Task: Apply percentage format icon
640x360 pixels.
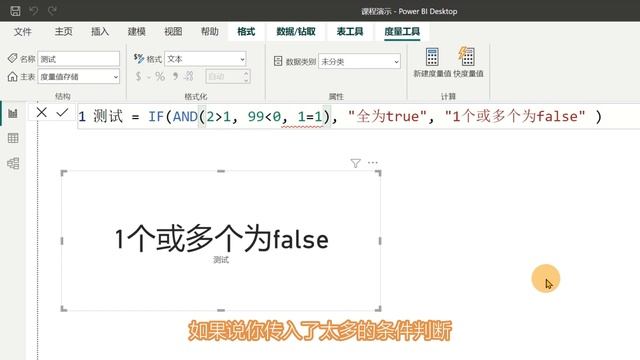Action: (x=160, y=76)
